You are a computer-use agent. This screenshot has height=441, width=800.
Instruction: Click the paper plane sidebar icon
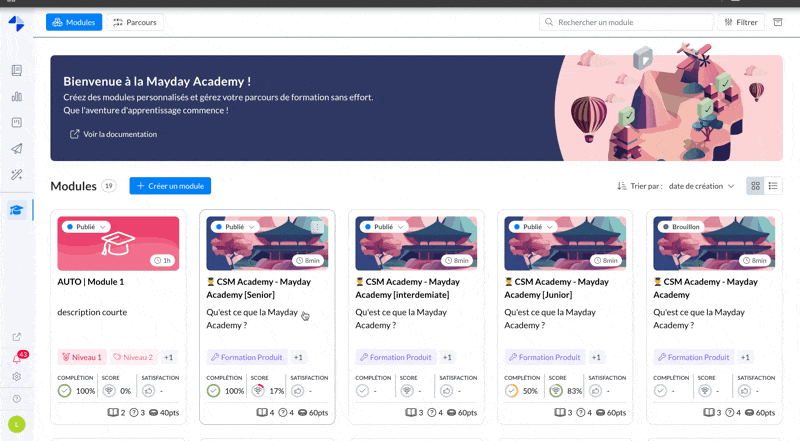point(16,148)
